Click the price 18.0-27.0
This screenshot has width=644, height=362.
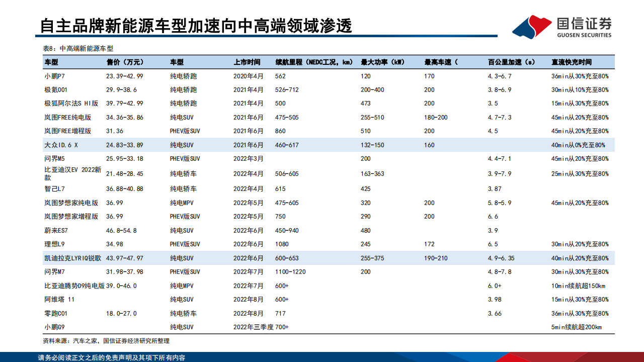[x=121, y=313]
